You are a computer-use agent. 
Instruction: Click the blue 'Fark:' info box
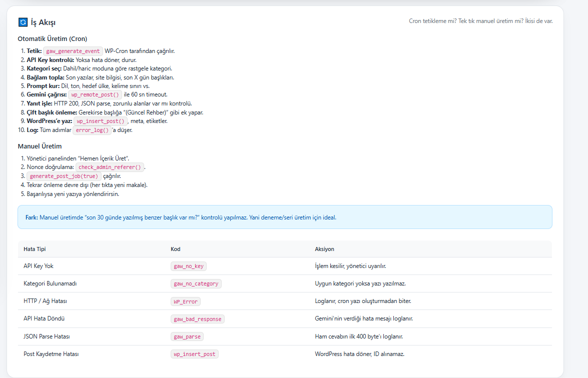click(x=285, y=217)
